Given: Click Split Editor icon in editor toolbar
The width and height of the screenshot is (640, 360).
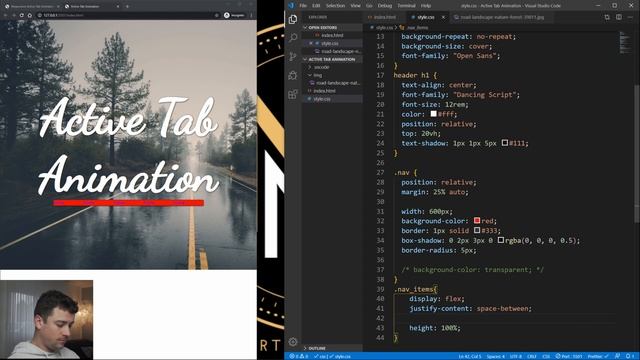Looking at the screenshot, I should tap(619, 17).
